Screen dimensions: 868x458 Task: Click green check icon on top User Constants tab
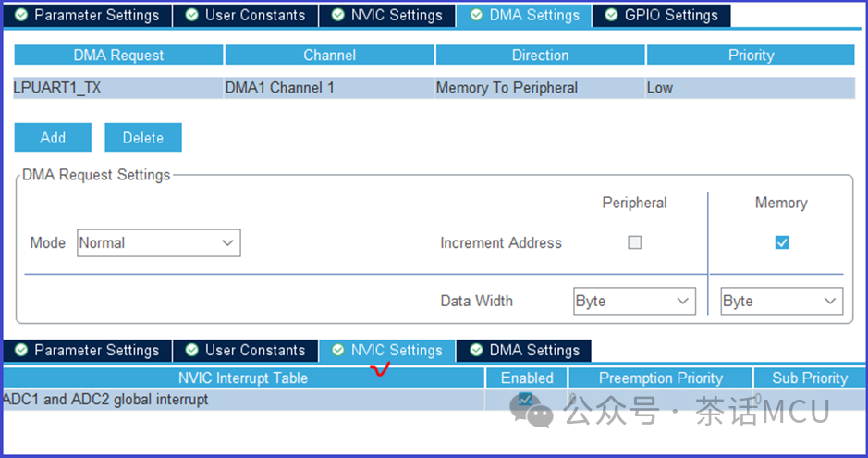coord(192,15)
